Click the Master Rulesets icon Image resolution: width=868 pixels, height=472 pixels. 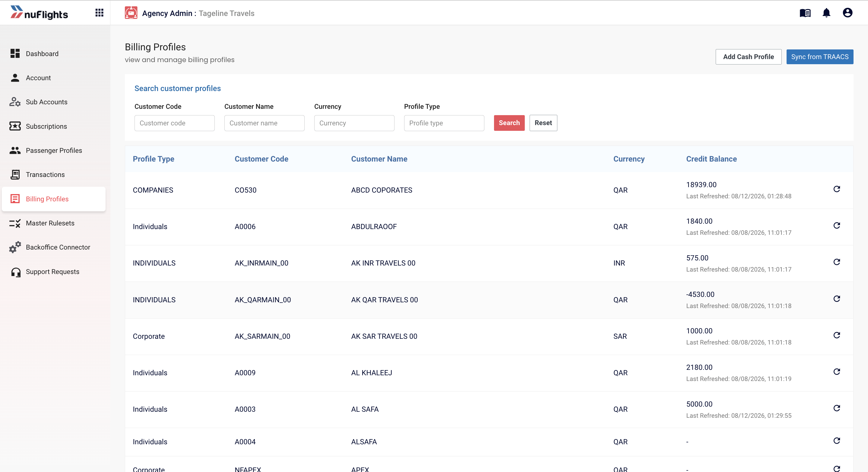coord(15,223)
